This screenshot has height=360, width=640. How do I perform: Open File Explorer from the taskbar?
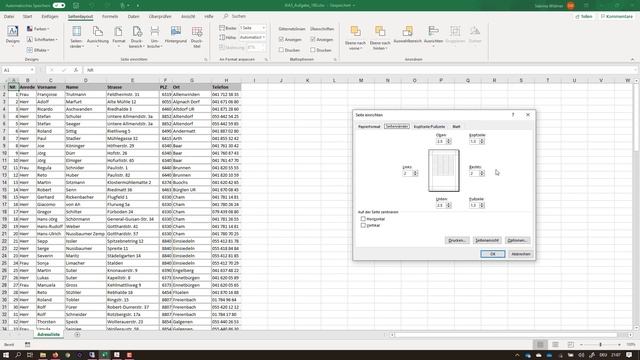click(42, 355)
